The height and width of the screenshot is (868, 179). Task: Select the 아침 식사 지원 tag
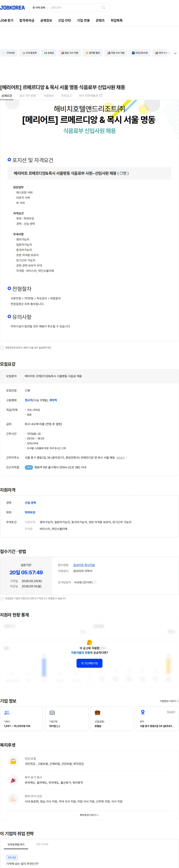116,53
